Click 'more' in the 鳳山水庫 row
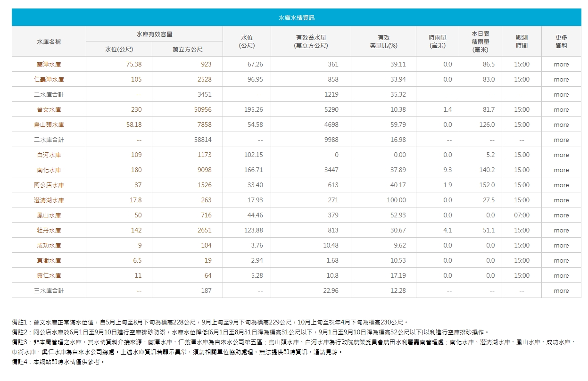Viewport: 588px width, 381px height. [x=561, y=215]
